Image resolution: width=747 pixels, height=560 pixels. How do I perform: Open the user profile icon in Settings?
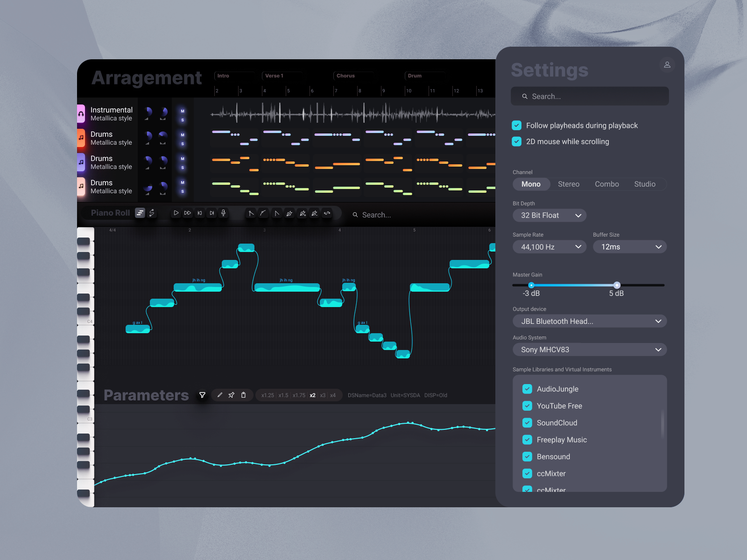click(x=667, y=65)
